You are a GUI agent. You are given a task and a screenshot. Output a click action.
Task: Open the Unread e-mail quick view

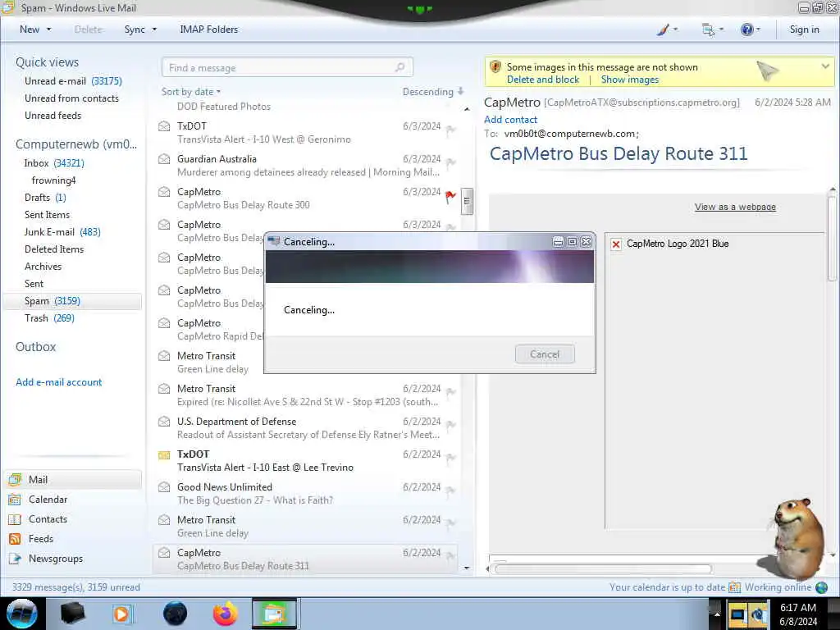click(x=73, y=81)
